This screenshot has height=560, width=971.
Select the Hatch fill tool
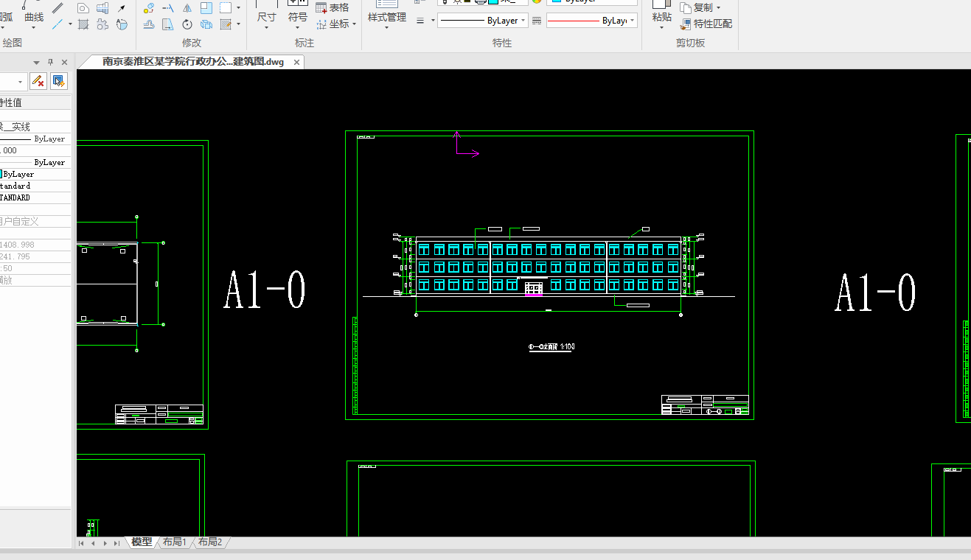[83, 24]
